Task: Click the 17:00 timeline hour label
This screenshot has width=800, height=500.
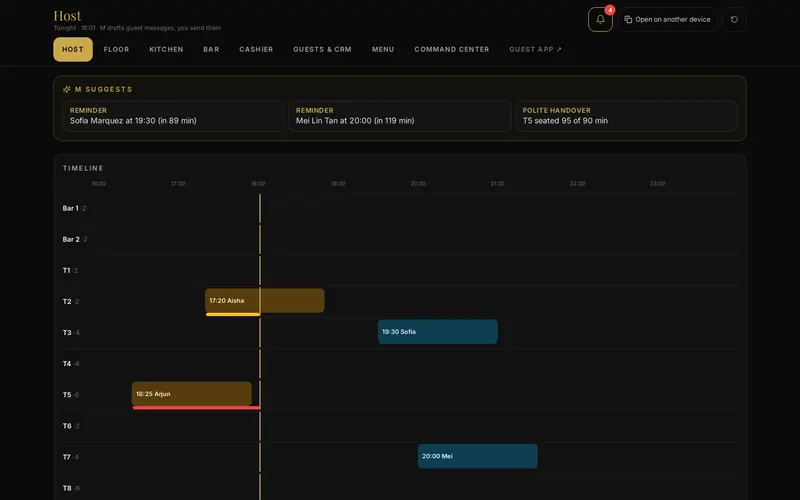Action: pyautogui.click(x=178, y=184)
